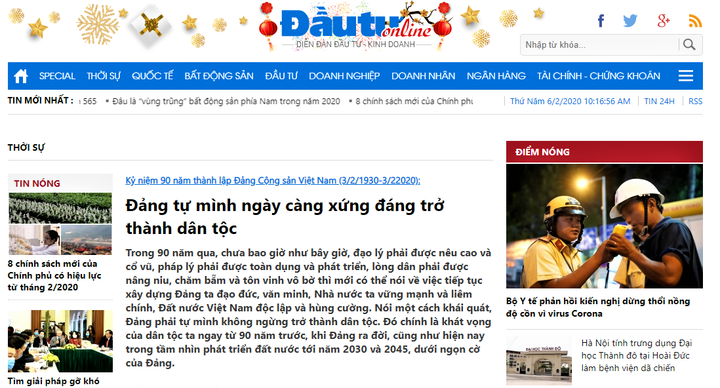
Task: Click the TIN 24H link
Action: coord(659,101)
